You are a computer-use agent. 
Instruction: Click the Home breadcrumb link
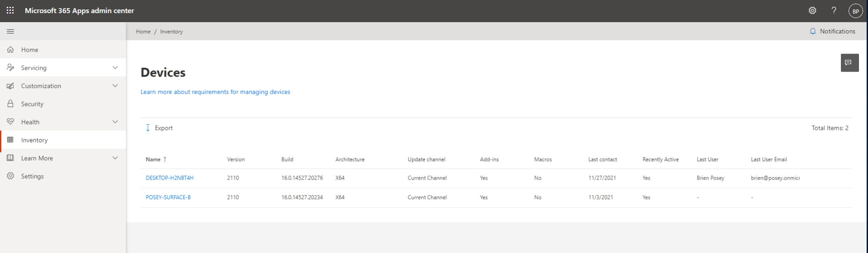[x=143, y=32]
